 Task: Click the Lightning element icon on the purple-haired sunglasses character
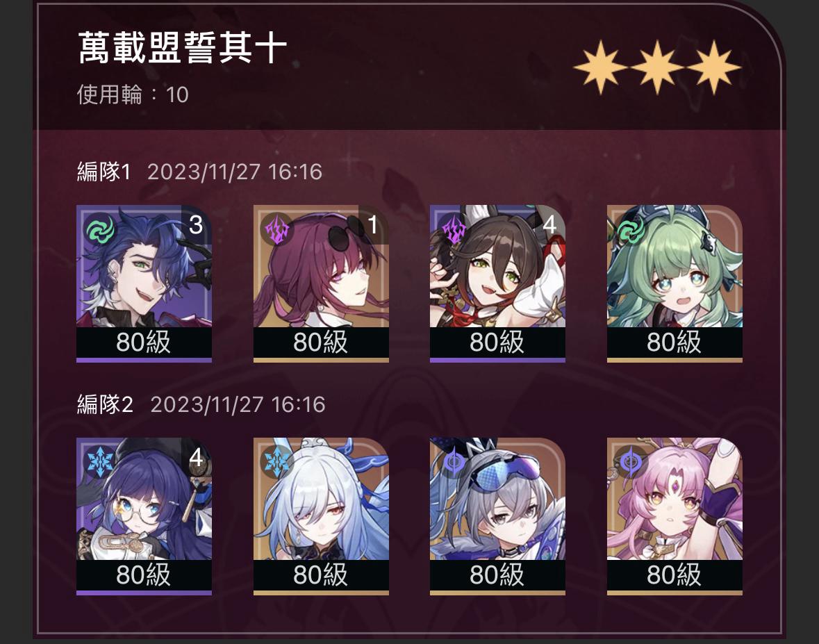click(276, 229)
